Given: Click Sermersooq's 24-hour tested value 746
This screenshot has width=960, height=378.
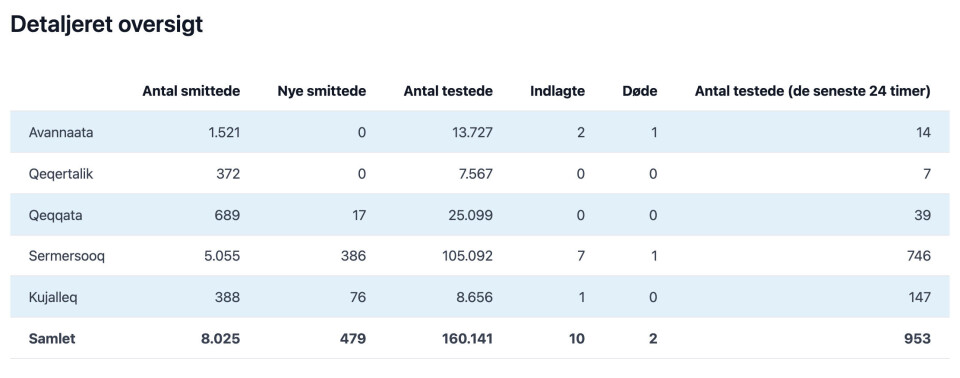Looking at the screenshot, I should tap(919, 256).
